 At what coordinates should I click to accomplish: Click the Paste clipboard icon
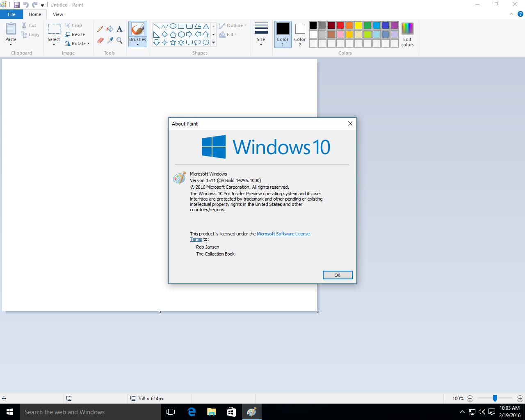click(11, 29)
